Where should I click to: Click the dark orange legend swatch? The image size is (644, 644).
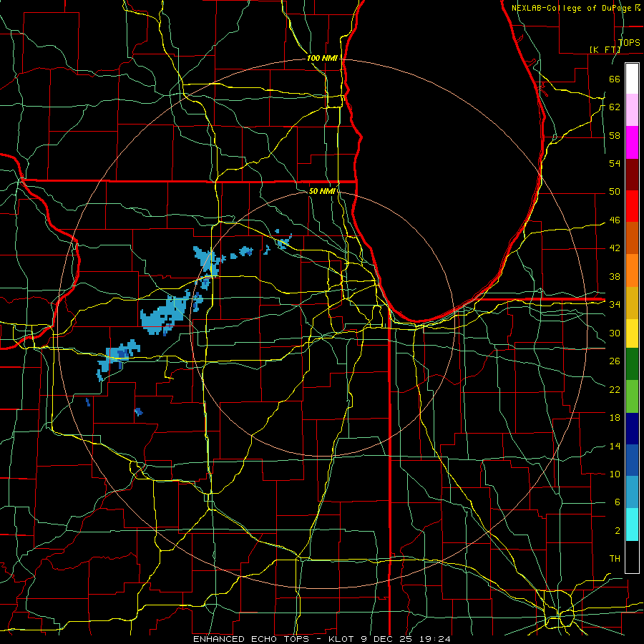[632, 238]
